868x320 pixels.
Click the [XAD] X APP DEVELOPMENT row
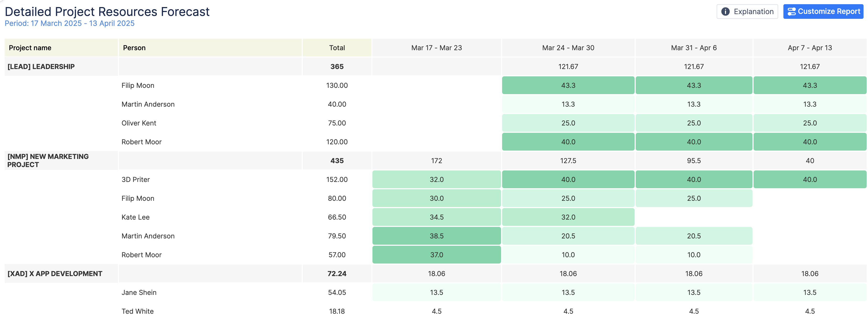coord(54,273)
